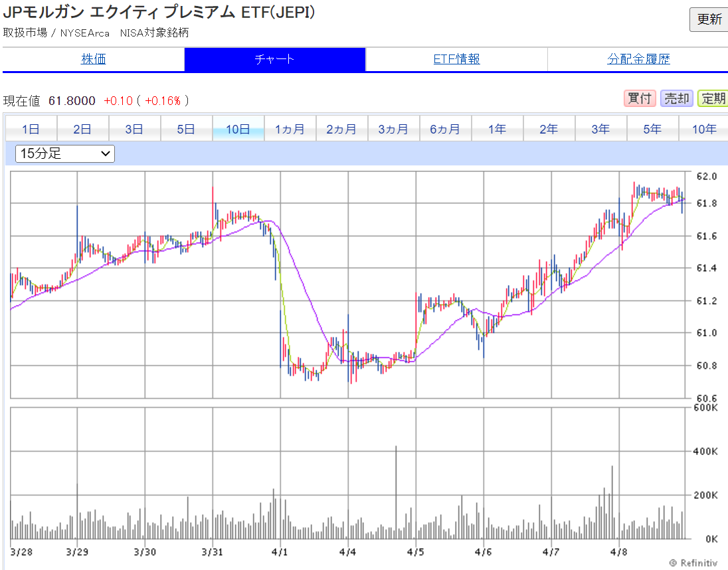Switch chart to 1カ月 period
728x570 pixels.
[x=290, y=129]
